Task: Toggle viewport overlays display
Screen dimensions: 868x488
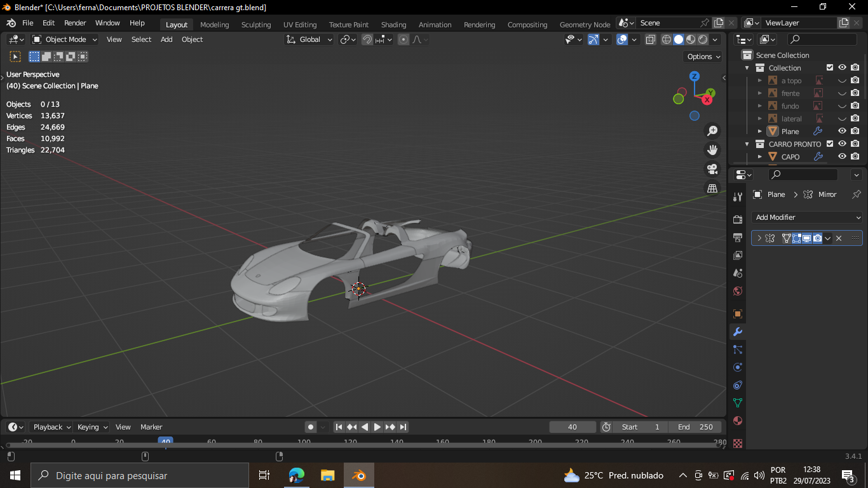Action: coord(622,39)
